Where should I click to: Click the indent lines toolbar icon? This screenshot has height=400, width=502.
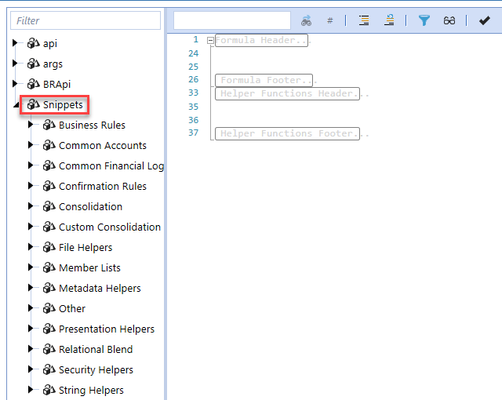[364, 21]
